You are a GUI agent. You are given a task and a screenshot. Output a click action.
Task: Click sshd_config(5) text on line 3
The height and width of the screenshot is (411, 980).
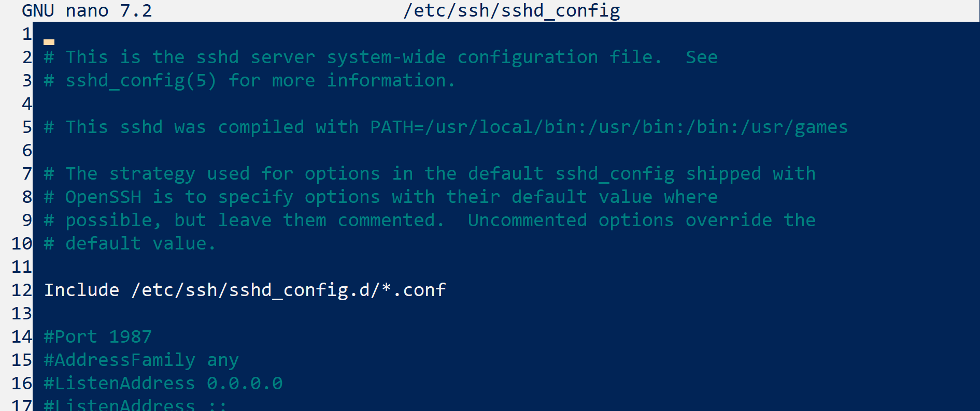[141, 81]
